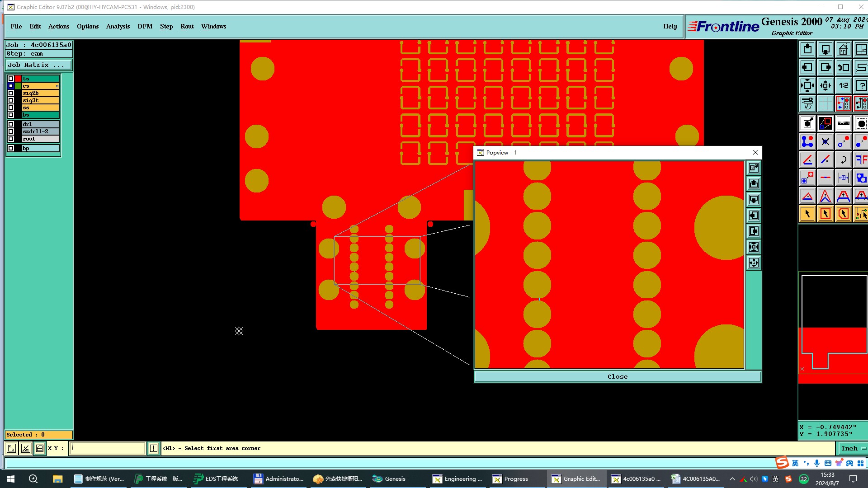
Task: Open the Analysis menu
Action: tap(118, 26)
